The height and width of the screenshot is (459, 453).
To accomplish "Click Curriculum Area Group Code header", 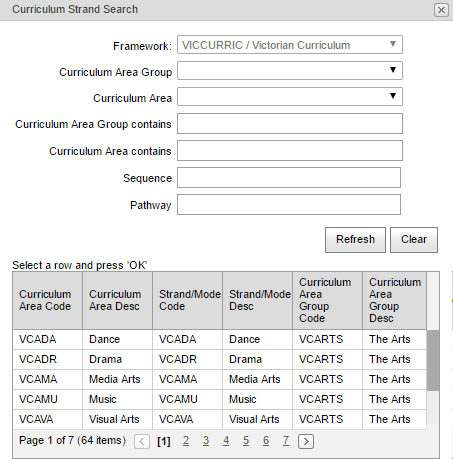I will (x=327, y=300).
